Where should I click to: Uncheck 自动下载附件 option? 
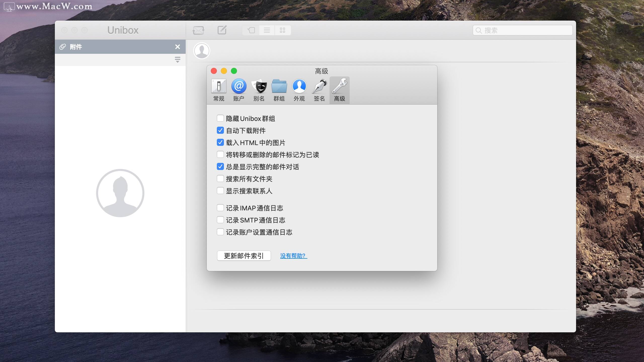220,130
